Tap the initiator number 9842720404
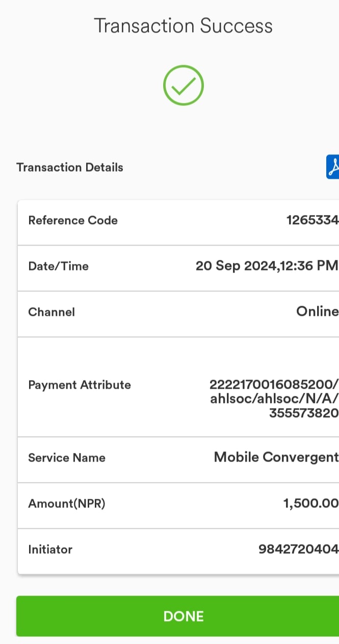This screenshot has height=644, width=339. click(x=299, y=549)
